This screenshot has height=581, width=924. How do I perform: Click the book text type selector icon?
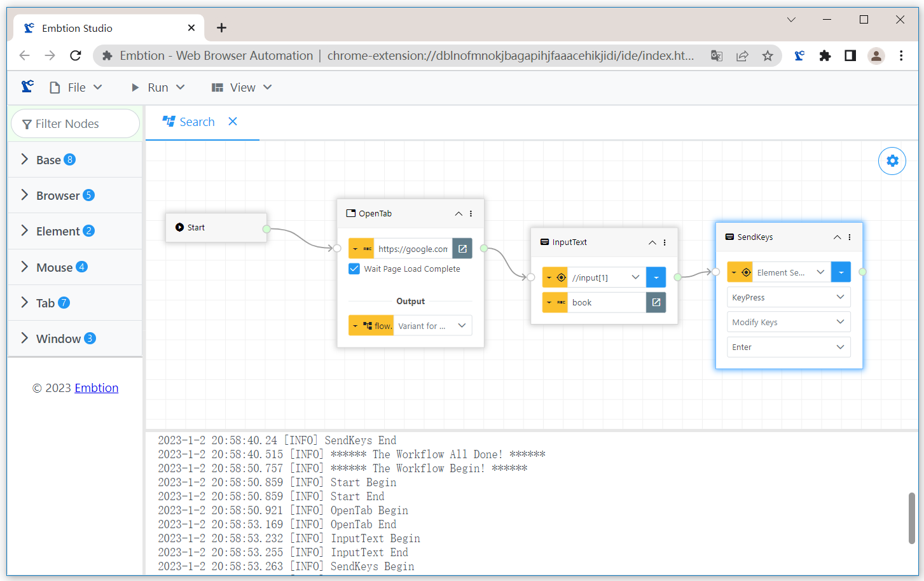tap(555, 302)
